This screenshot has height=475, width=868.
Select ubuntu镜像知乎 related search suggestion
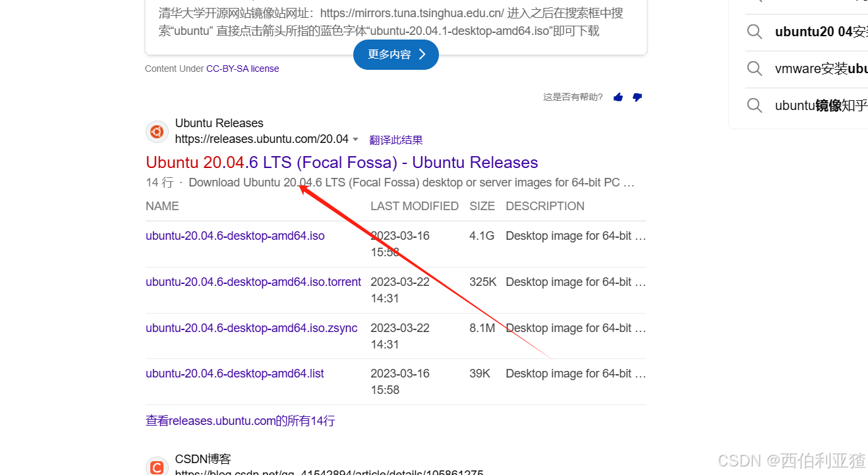click(821, 105)
